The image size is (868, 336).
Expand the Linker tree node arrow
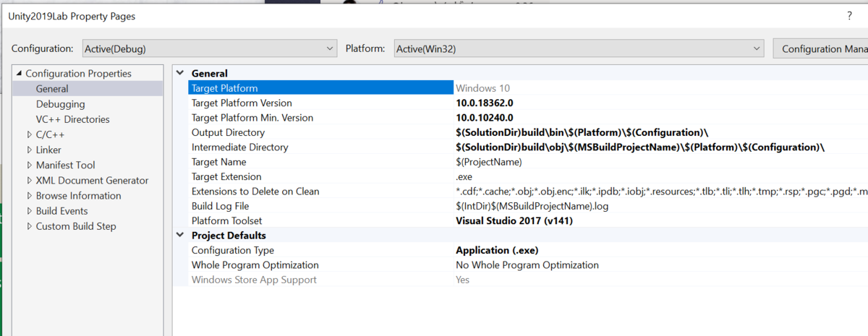[x=30, y=150]
